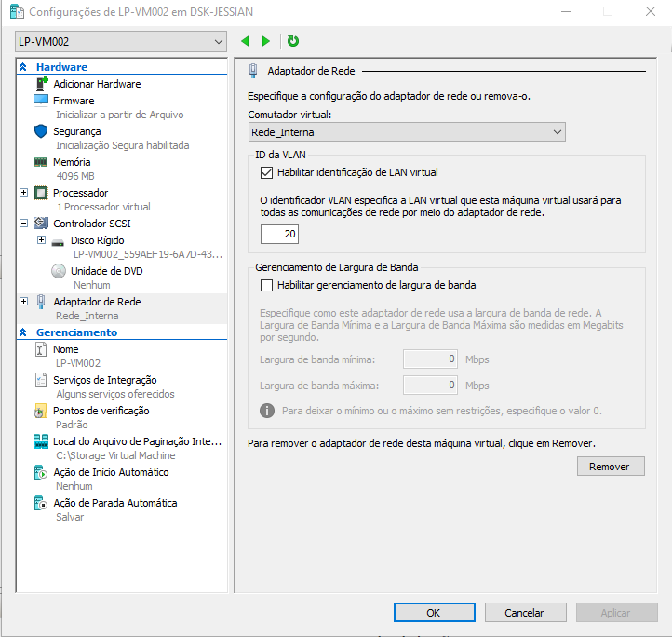This screenshot has height=637, width=672.
Task: Click the Firmware monitor icon
Action: [x=41, y=101]
